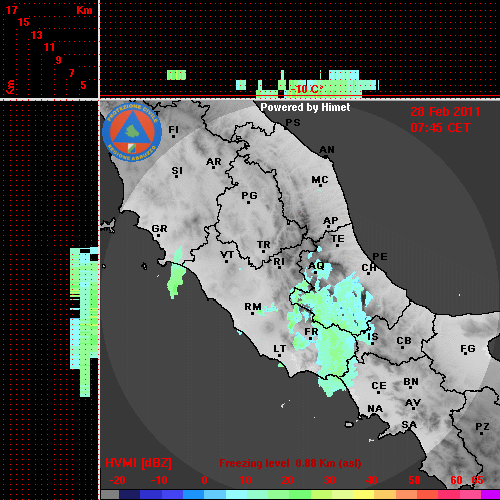500x500 pixels.
Task: Click the Freezing level 0.88 Km label
Action: (290, 463)
